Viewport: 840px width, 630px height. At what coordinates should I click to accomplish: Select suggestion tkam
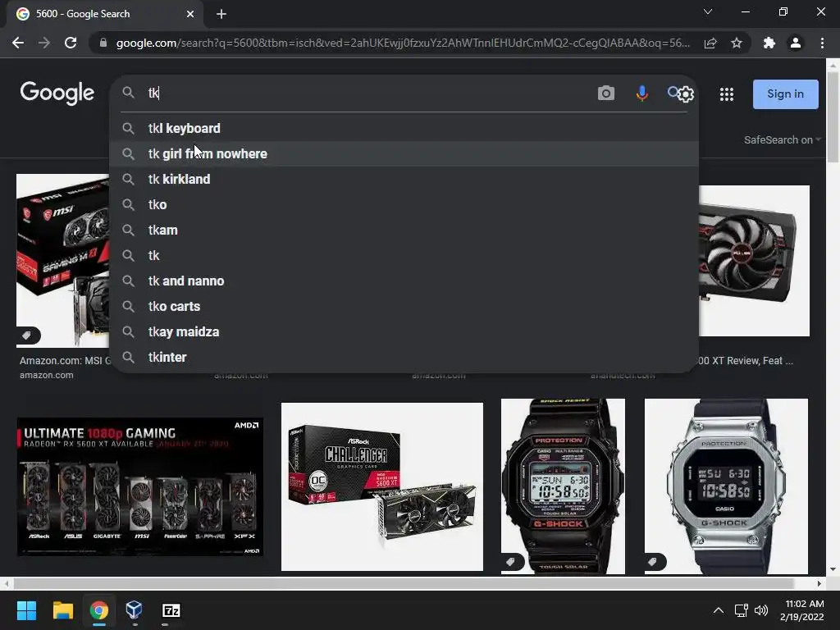click(x=404, y=231)
